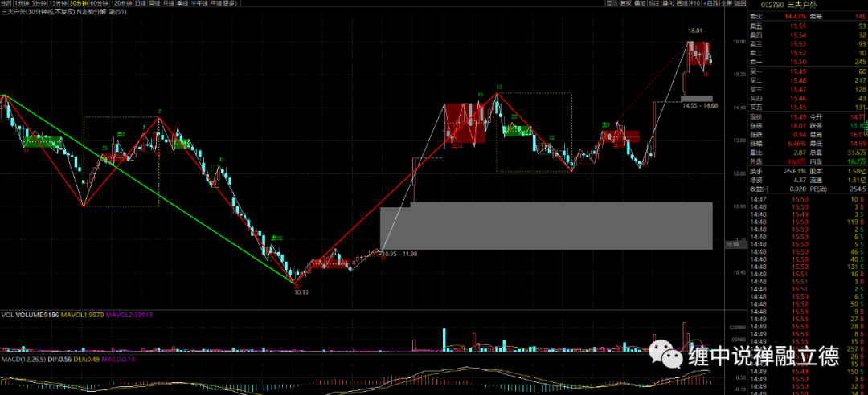Switch to the 周线 weekly chart tab
The image size is (868, 395).
154,3
